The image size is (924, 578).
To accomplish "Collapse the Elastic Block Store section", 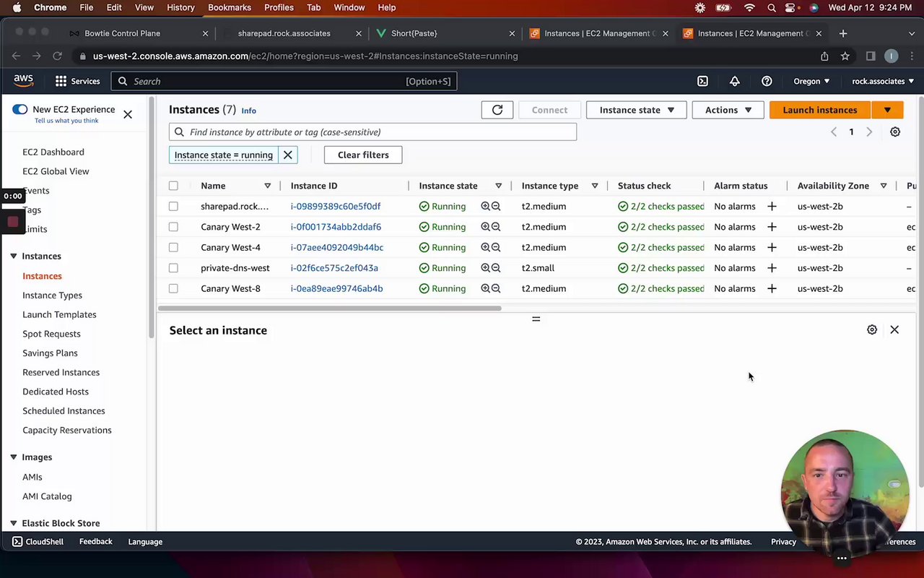I will point(13,523).
